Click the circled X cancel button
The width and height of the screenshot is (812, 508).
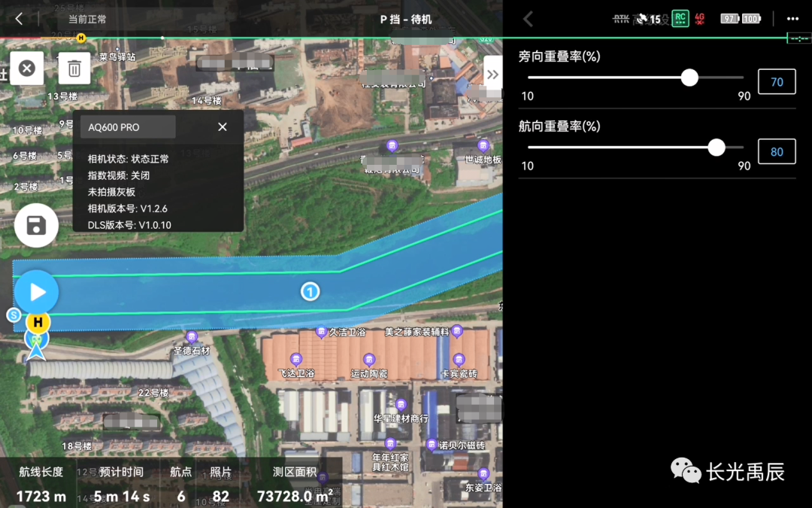tap(26, 68)
